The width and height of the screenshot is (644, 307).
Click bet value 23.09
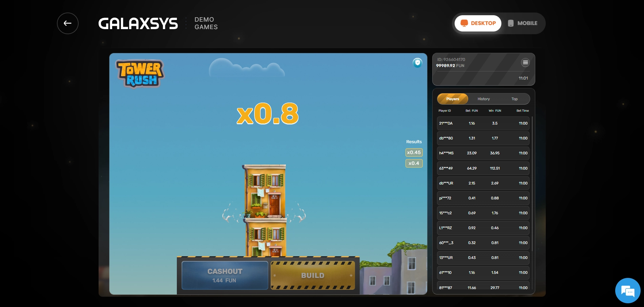click(472, 153)
